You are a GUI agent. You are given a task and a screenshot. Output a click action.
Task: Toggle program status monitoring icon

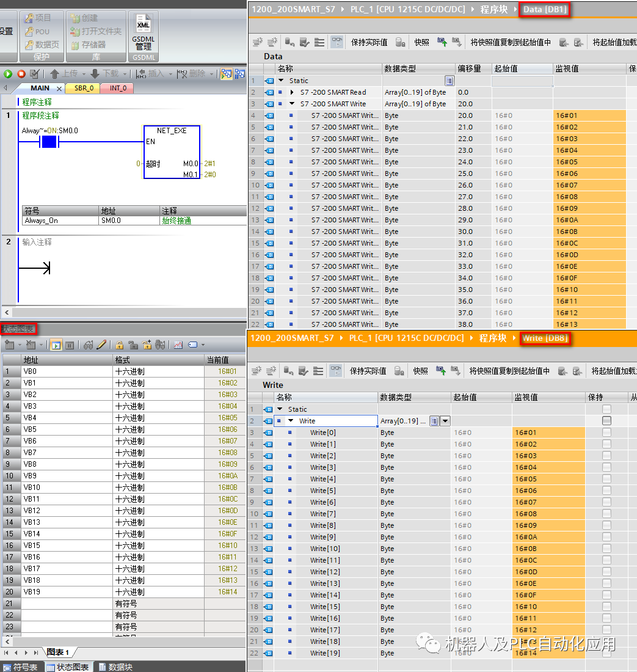[226, 74]
